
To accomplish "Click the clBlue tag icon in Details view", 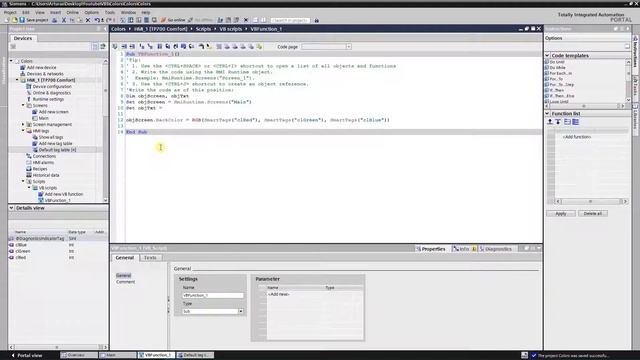I will [11, 245].
